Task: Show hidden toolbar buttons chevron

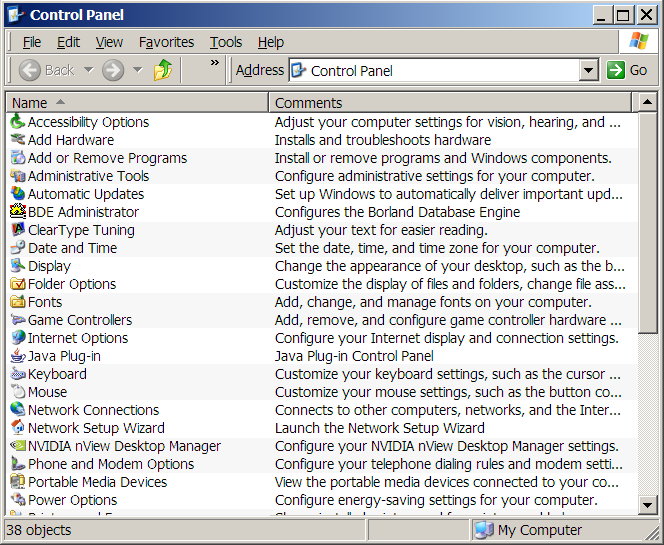Action: tap(215, 63)
